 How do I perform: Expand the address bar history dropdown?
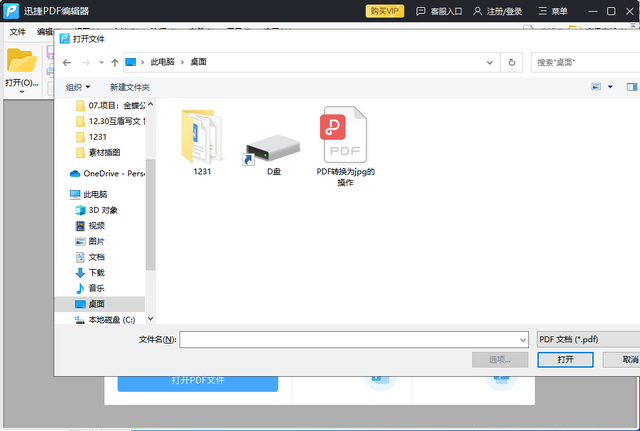pyautogui.click(x=489, y=62)
